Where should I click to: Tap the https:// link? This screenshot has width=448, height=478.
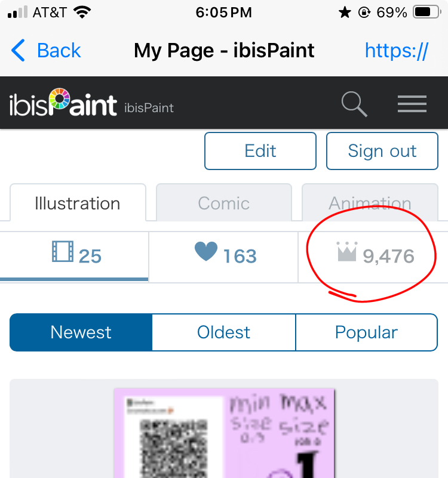click(396, 51)
